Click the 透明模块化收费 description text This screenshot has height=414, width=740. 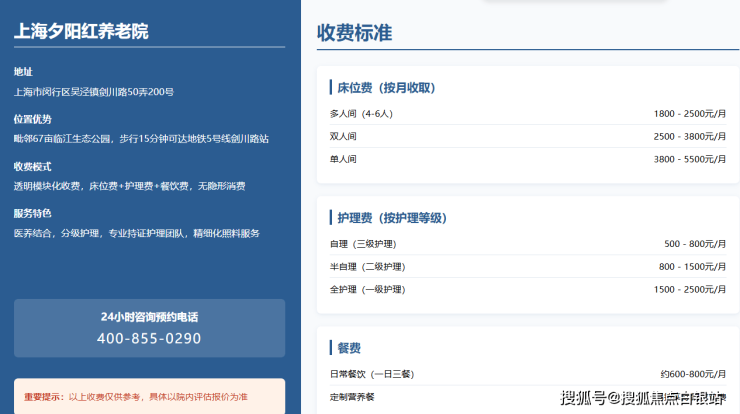coord(129,186)
